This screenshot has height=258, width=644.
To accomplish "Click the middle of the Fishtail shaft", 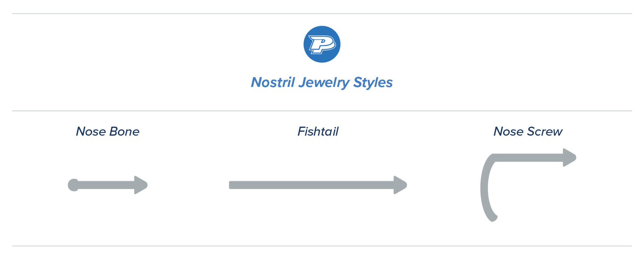I will (312, 185).
